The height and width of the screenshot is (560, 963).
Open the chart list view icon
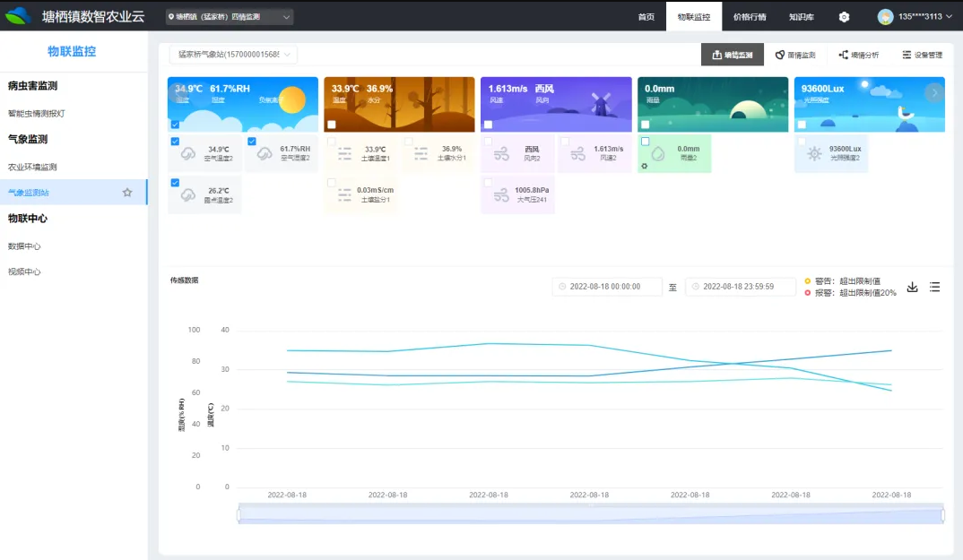coord(934,288)
